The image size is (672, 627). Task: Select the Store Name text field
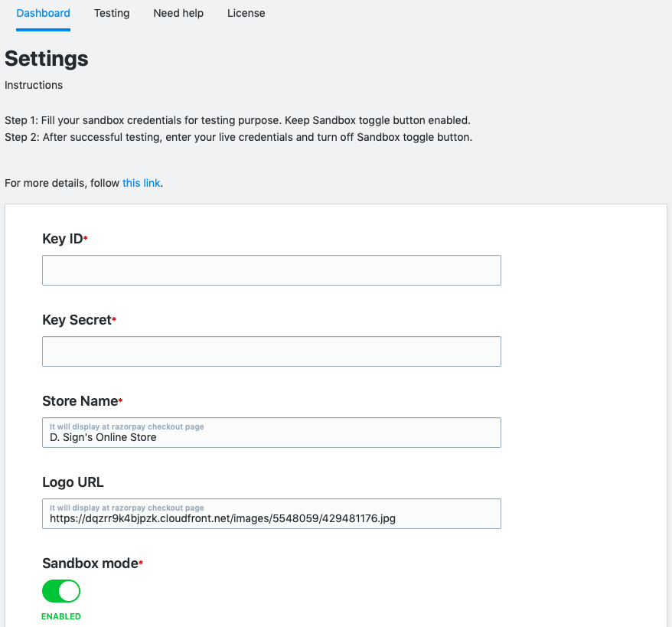[272, 433]
